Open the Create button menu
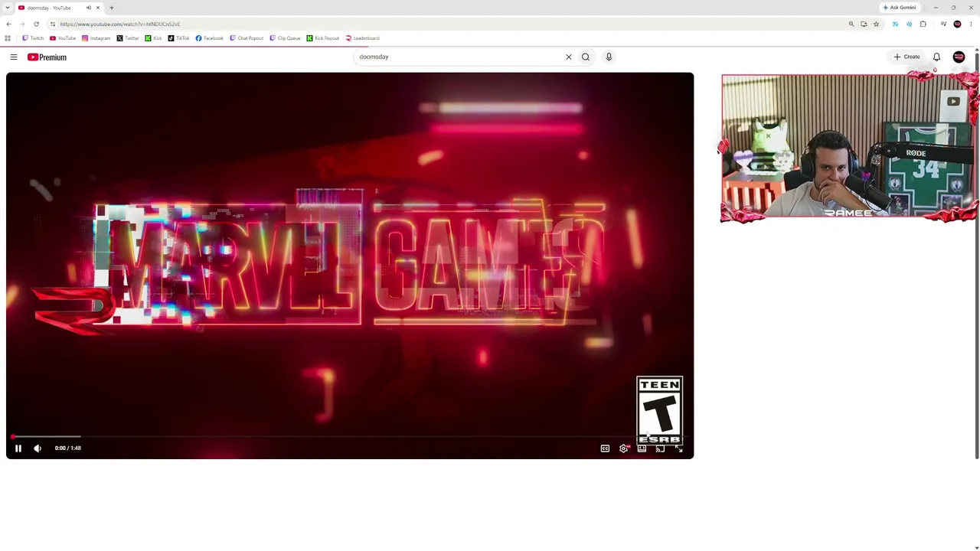Image resolution: width=980 pixels, height=551 pixels. 906,57
